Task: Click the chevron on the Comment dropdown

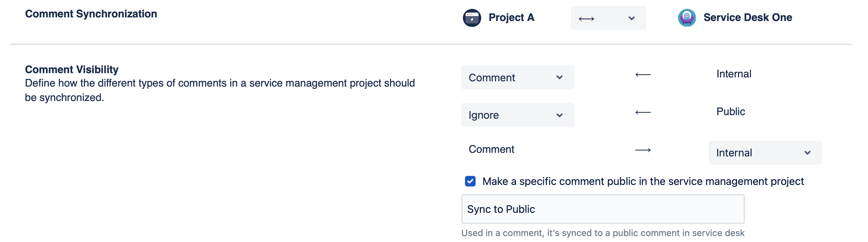Action: pyautogui.click(x=560, y=77)
